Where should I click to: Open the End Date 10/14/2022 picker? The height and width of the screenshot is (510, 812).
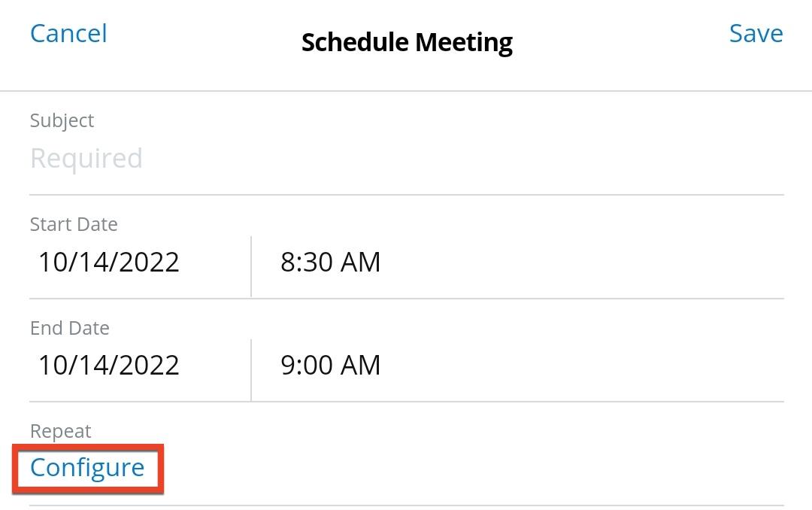pos(109,365)
